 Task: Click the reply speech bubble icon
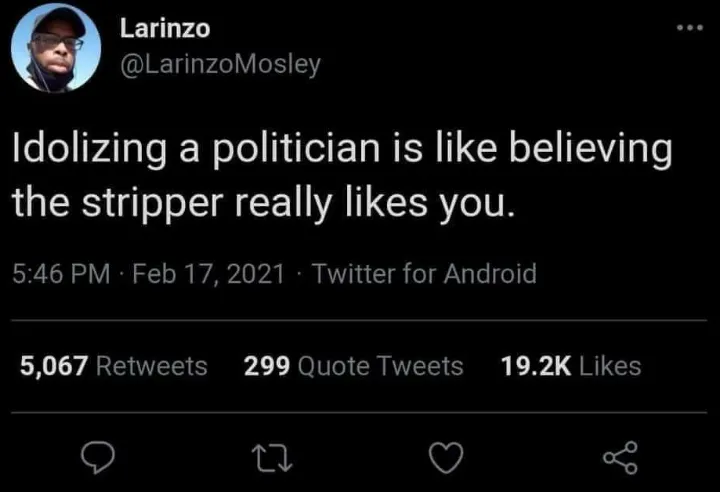pos(96,457)
